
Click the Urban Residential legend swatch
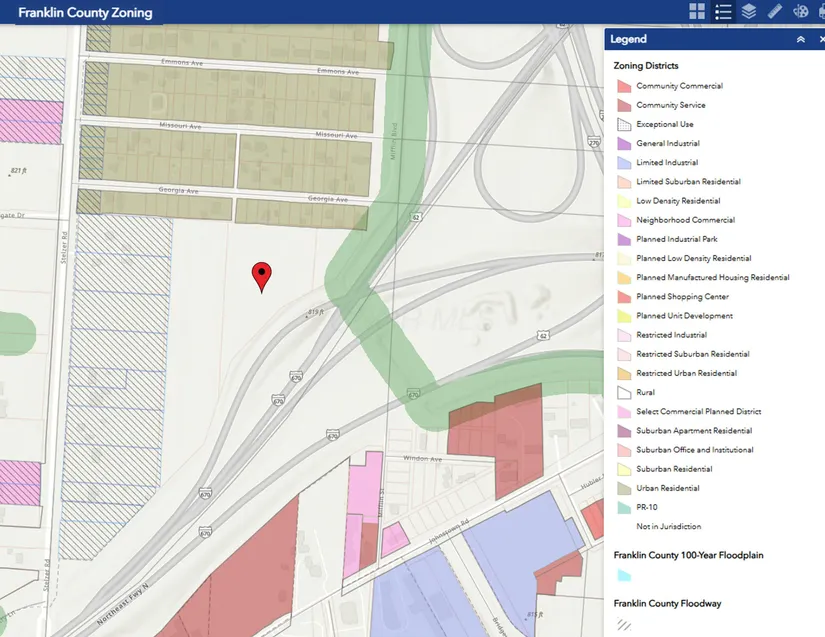pos(624,489)
